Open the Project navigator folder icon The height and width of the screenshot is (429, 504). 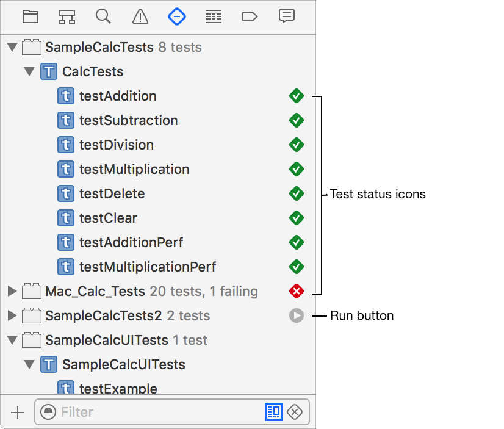pos(31,16)
